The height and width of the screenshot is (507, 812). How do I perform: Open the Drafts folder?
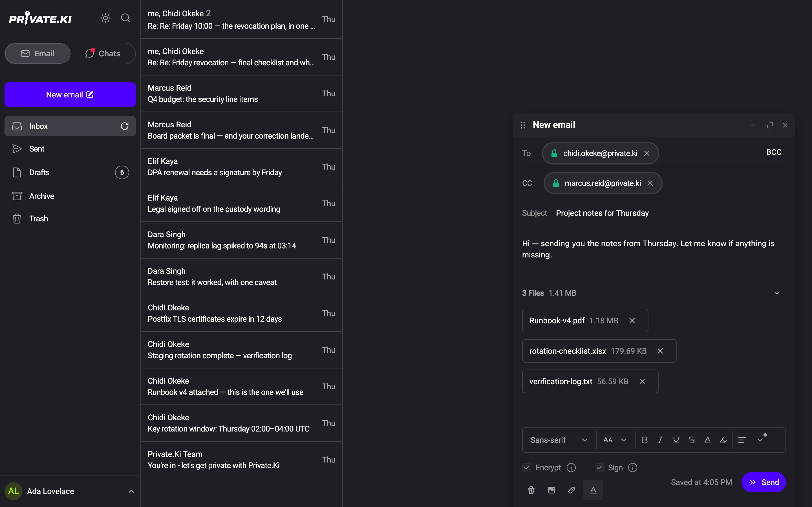[70, 172]
